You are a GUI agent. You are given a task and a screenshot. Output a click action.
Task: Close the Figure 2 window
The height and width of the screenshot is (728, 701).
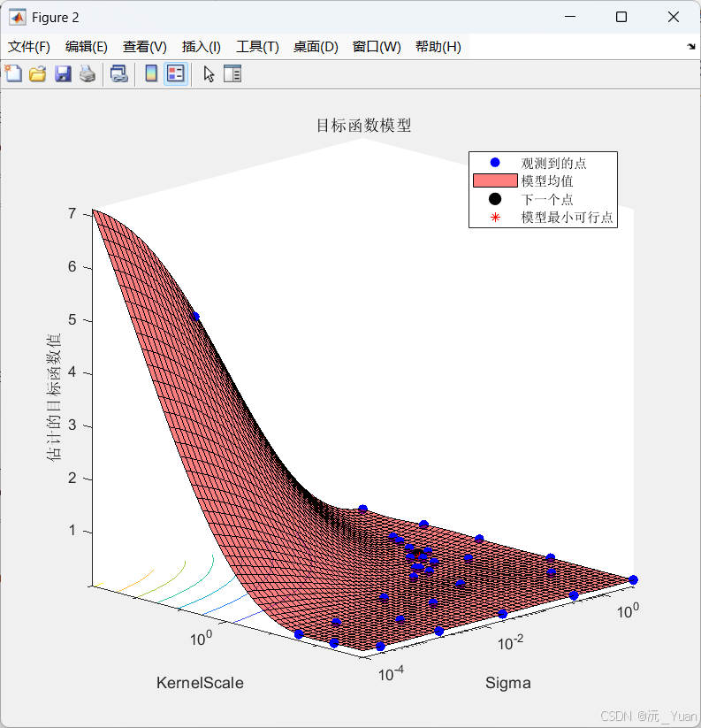(x=674, y=17)
